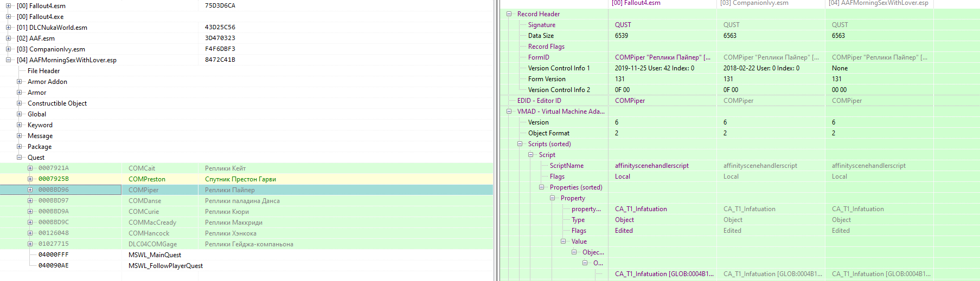Click the EDID - Editor ID row
The width and height of the screenshot is (980, 281).
pyautogui.click(x=539, y=101)
